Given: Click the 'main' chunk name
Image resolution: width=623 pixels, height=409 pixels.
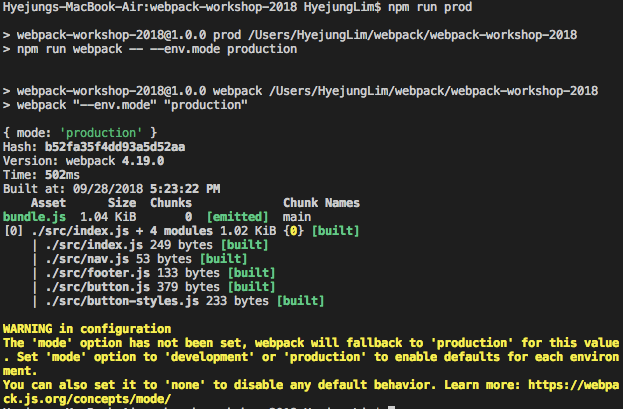Looking at the screenshot, I should 297,217.
